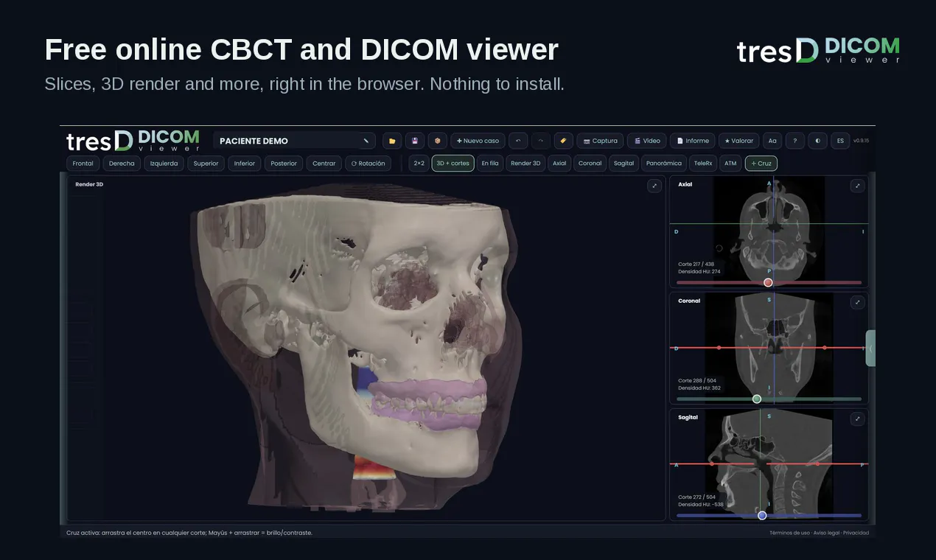936x560 pixels.
Task: Click the PACIENTE DEMO name field
Action: (294, 141)
